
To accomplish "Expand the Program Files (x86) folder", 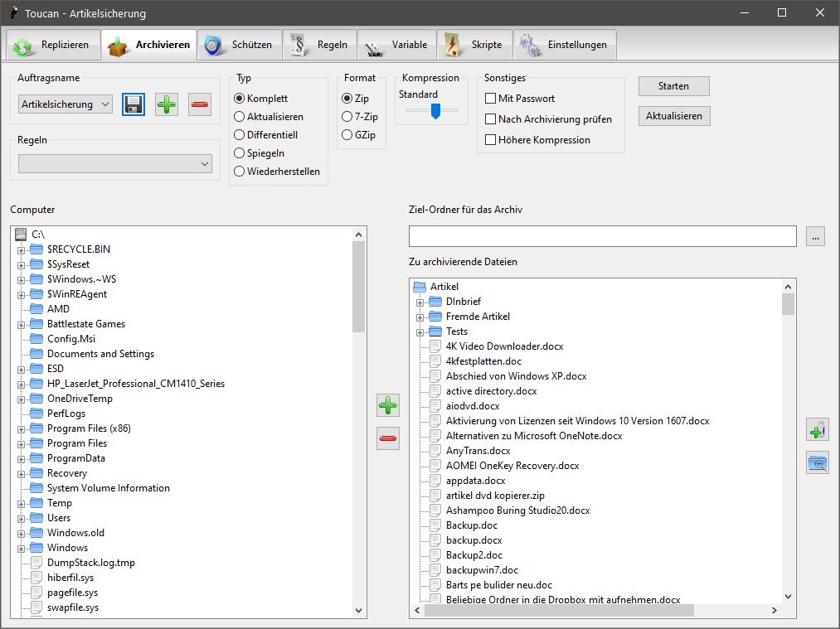I will coord(22,428).
